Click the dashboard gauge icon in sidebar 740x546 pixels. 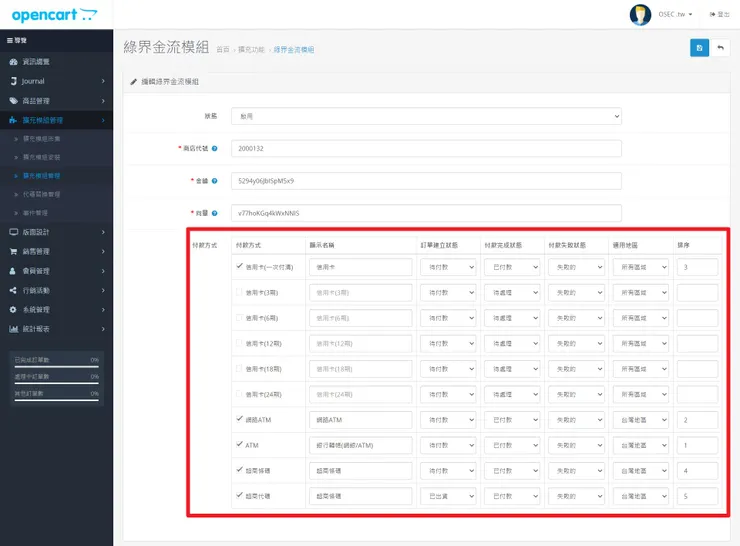[13, 62]
